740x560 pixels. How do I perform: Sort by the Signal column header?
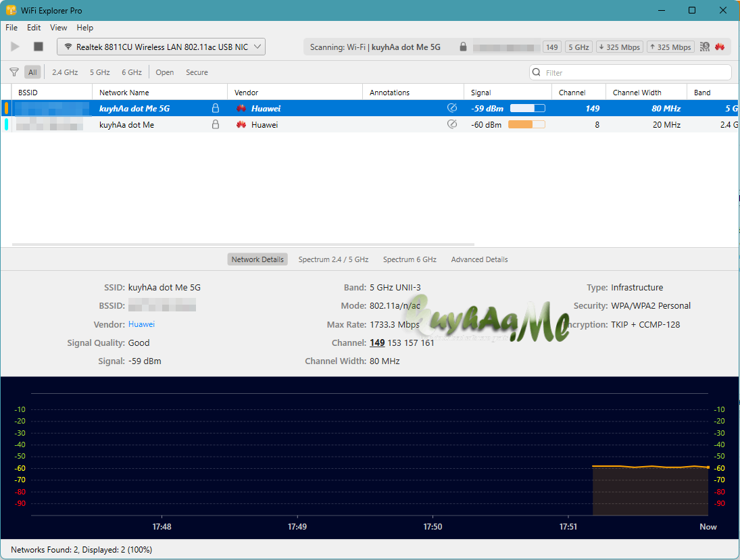[508, 93]
